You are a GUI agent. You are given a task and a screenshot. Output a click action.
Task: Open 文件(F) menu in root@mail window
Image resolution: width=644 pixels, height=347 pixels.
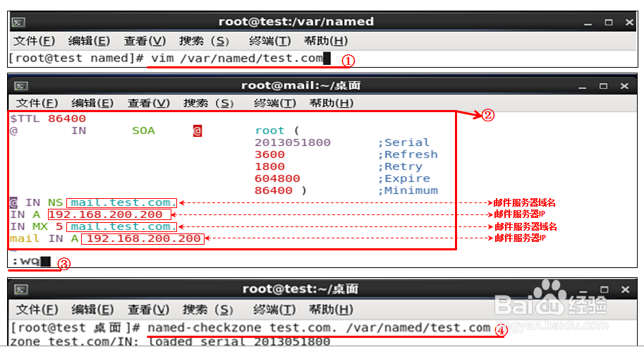coord(37,103)
